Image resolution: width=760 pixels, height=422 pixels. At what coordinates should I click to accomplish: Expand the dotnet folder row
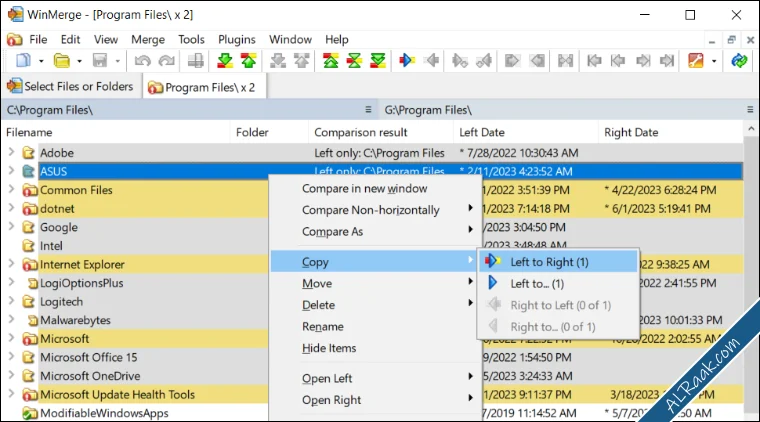(11, 208)
